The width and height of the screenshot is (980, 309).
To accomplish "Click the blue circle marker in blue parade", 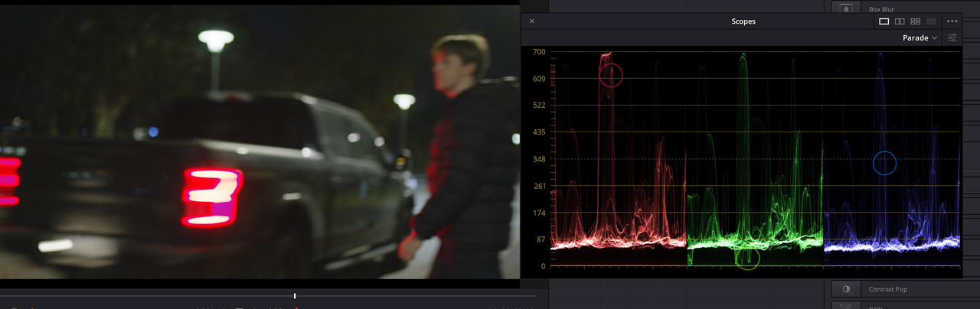I will pyautogui.click(x=884, y=163).
